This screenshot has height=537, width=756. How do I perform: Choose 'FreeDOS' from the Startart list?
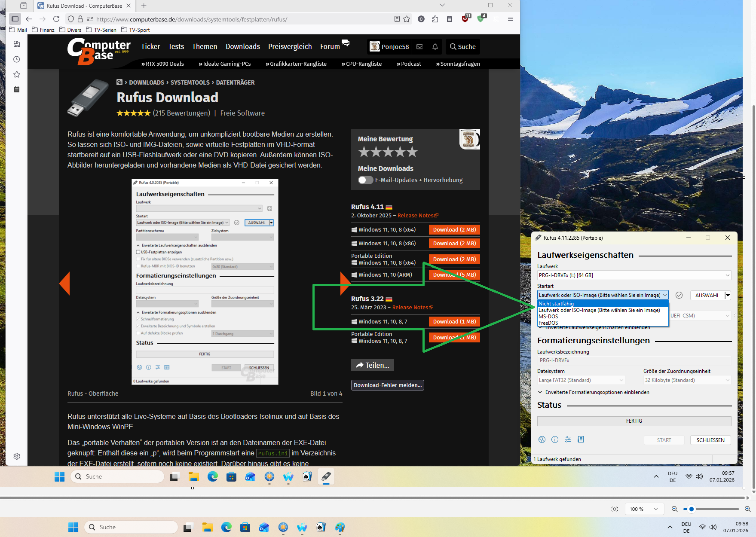(603, 323)
